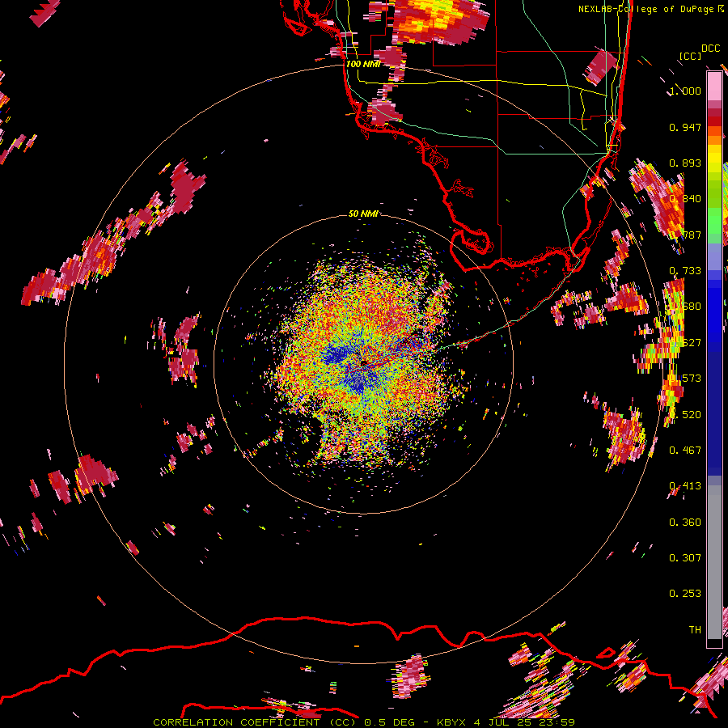The width and height of the screenshot is (728, 728).
Task: Click the 0.413 scale value
Action: [685, 486]
